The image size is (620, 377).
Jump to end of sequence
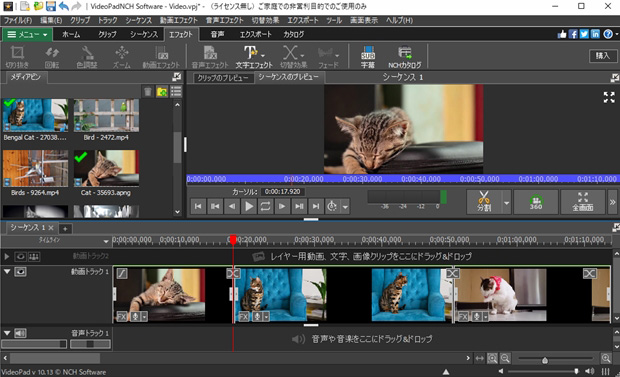point(315,206)
